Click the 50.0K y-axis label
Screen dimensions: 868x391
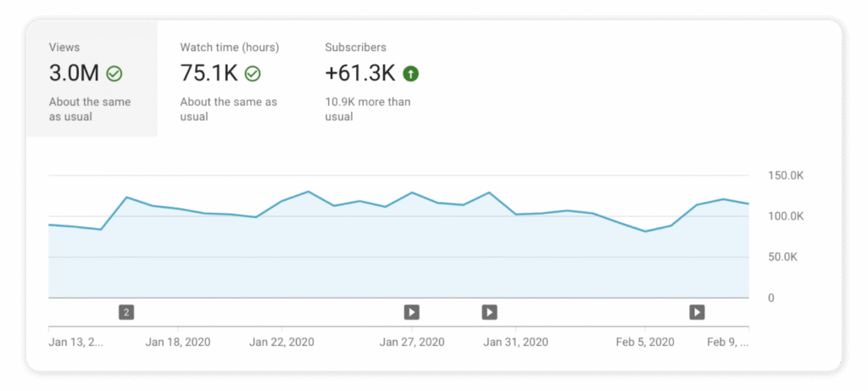click(782, 257)
